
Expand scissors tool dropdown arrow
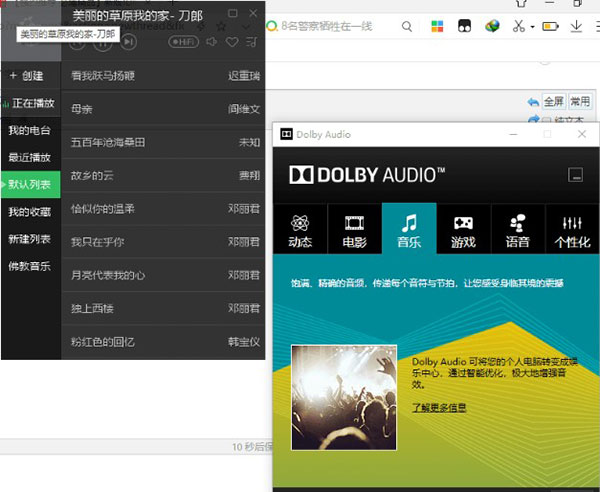click(x=532, y=27)
